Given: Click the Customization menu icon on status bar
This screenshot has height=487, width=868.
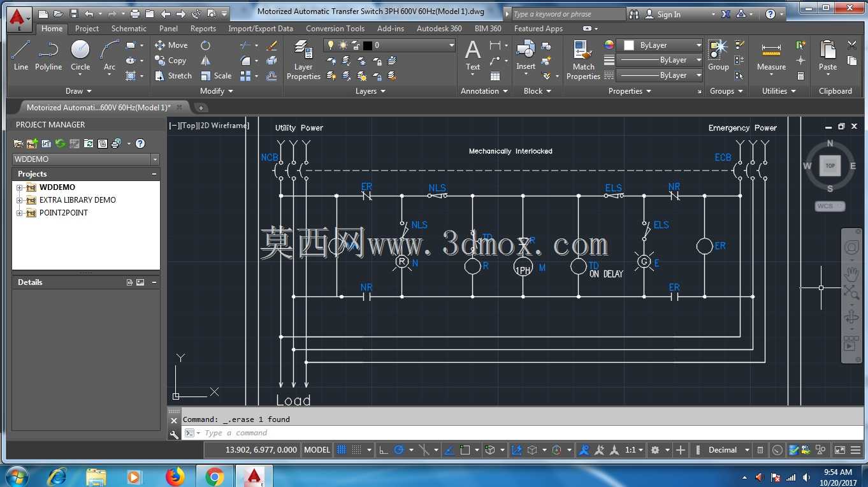Looking at the screenshot, I should click(857, 450).
